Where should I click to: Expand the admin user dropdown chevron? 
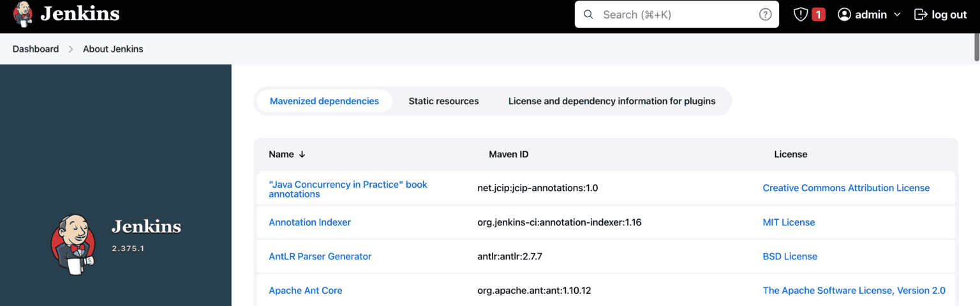click(x=897, y=15)
